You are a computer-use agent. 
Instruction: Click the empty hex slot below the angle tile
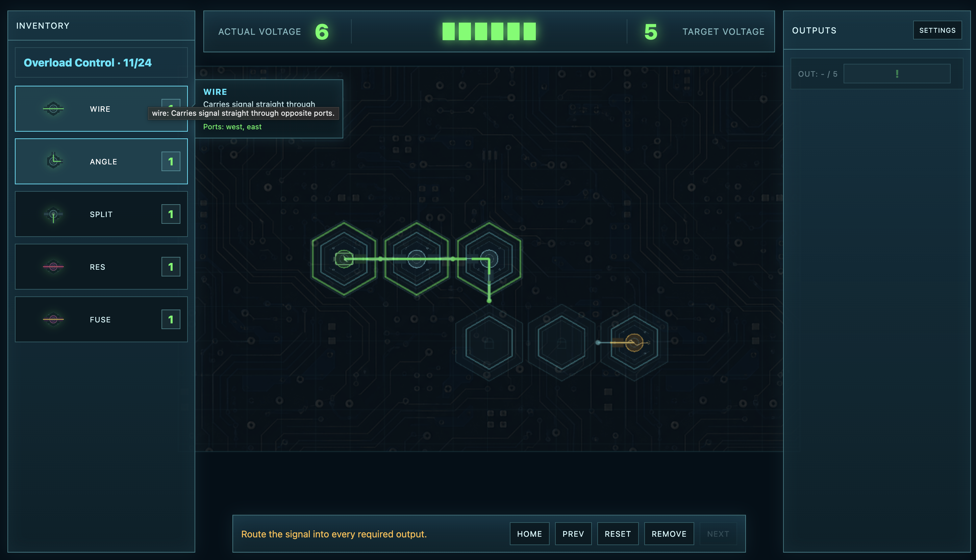tap(489, 342)
